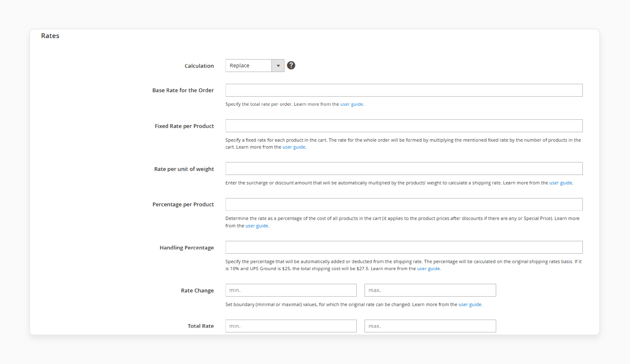Viewport: 630px width, 364px height.
Task: Click the Fixed Rate per Product label
Action: click(184, 126)
